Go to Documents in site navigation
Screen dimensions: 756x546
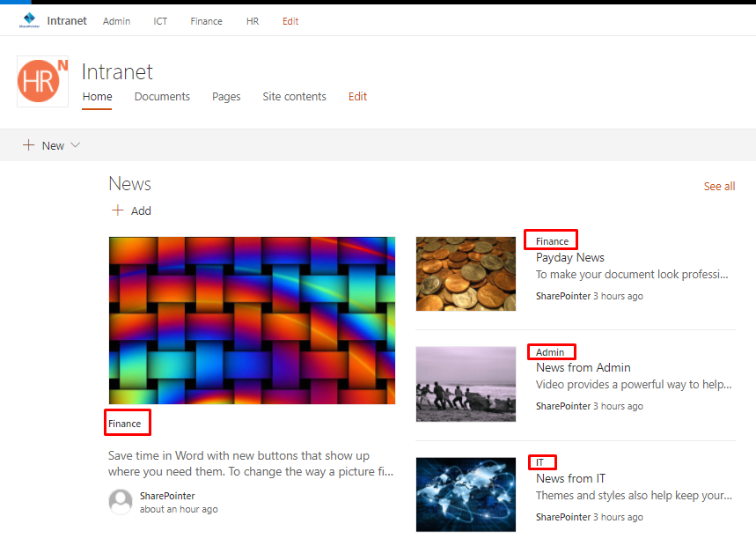click(162, 97)
